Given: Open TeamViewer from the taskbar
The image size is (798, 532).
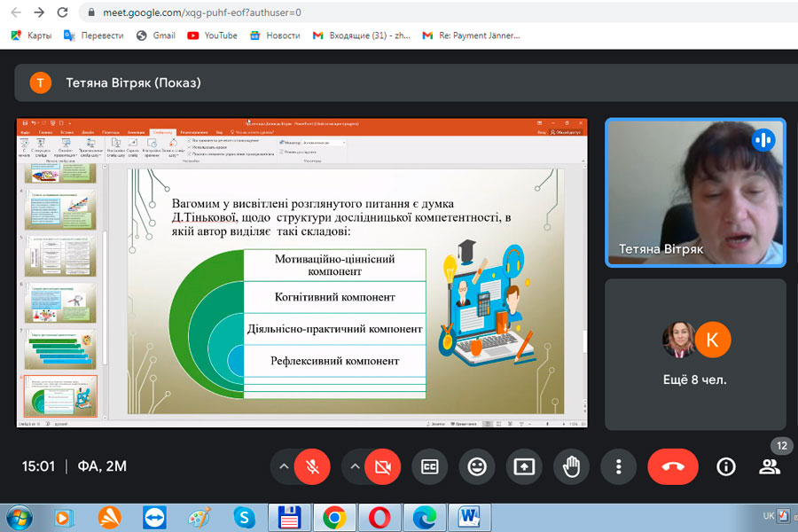Looking at the screenshot, I should click(154, 518).
